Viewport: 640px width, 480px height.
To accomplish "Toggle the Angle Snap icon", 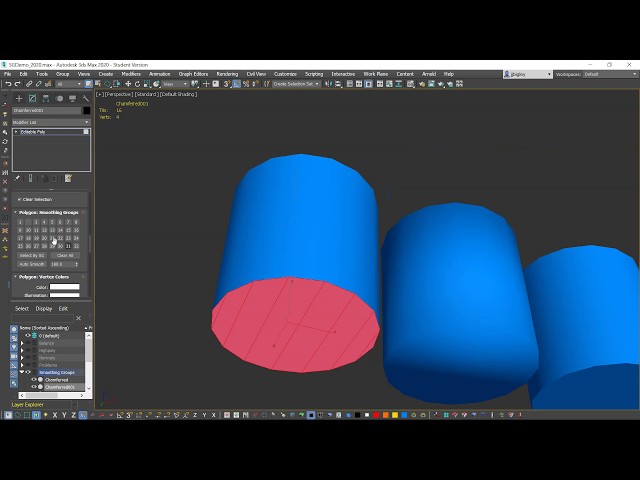I will click(237, 84).
